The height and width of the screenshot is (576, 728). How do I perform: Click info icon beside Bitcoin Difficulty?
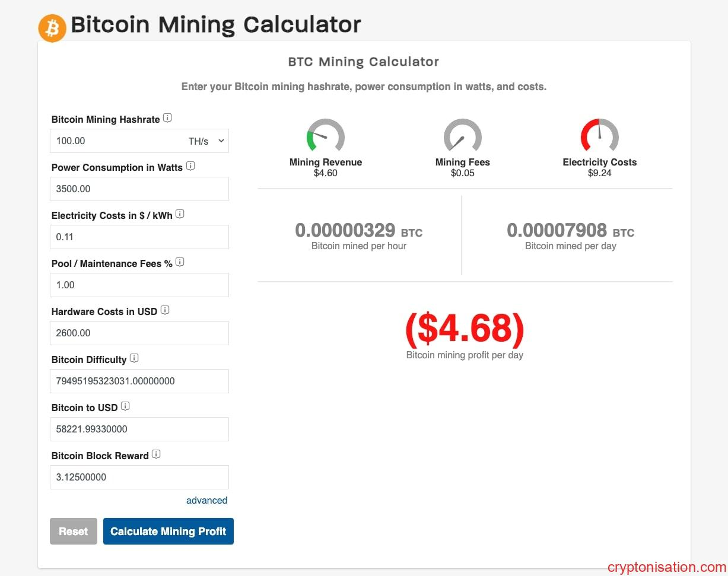134,358
